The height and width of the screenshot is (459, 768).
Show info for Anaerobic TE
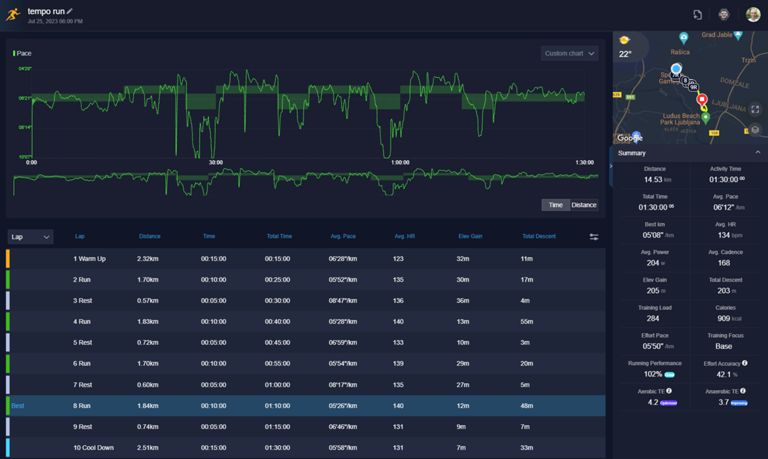[743, 391]
